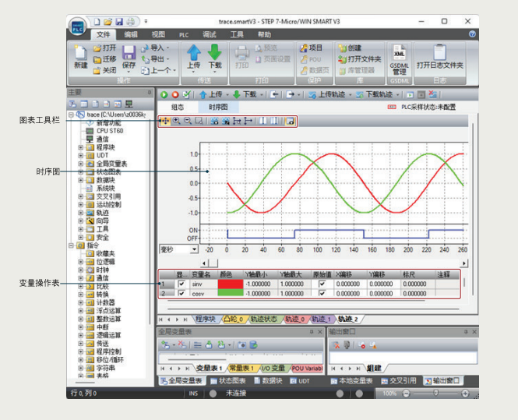Open the 调试 ribbon tab
Image resolution: width=518 pixels, height=420 pixels.
[x=210, y=34]
